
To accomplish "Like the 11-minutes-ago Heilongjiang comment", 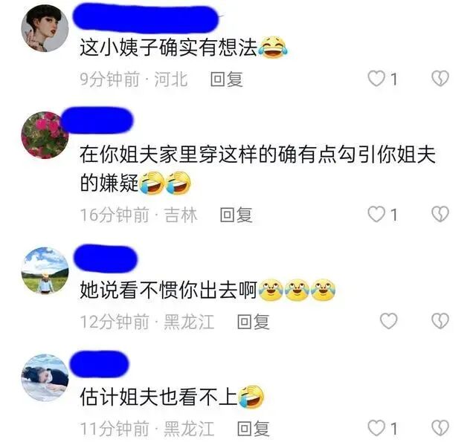I will pyautogui.click(x=376, y=428).
